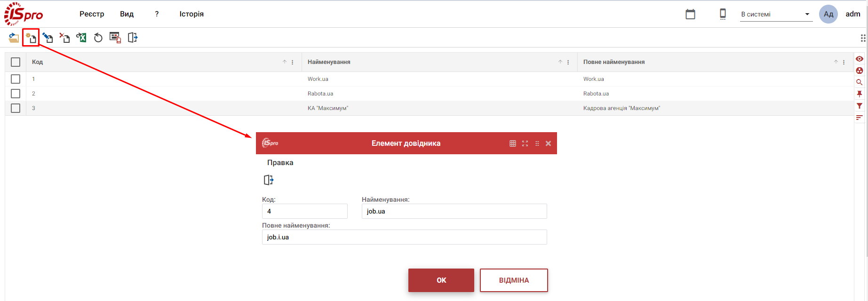Image resolution: width=868 pixels, height=301 pixels.
Task: Expand the dialog to fullscreen
Action: (x=525, y=143)
